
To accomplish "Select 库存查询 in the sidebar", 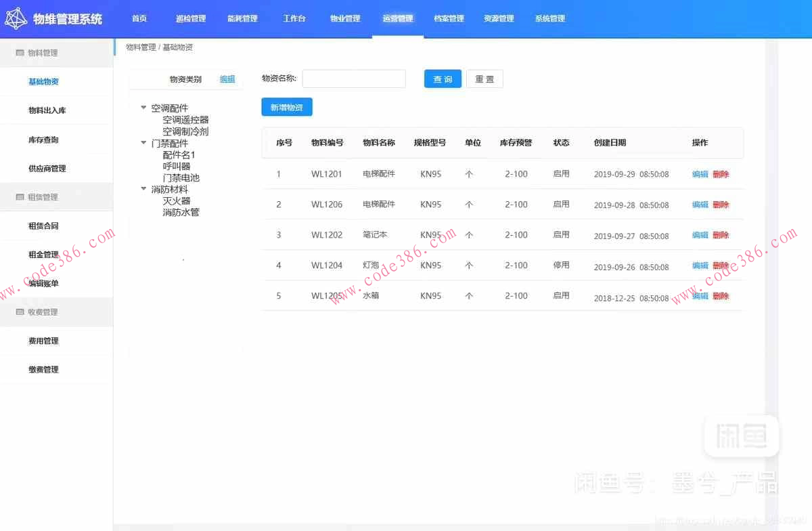I will 42,140.
